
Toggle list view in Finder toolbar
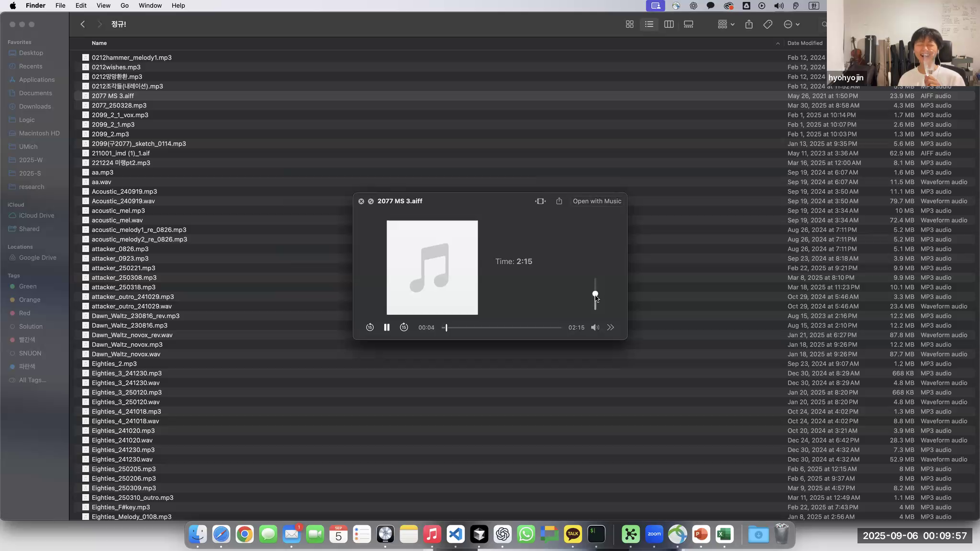click(649, 24)
